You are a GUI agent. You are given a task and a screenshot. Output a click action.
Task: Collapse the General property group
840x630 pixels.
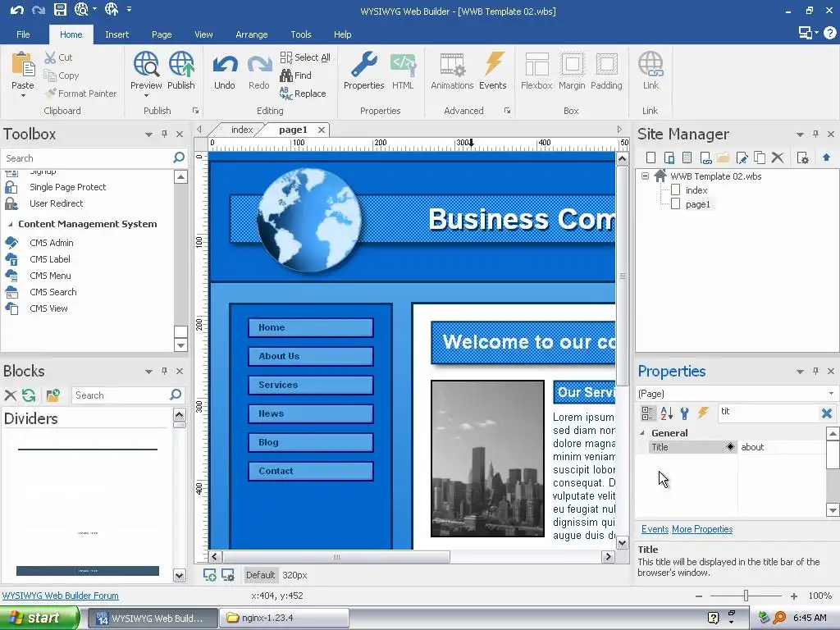pos(642,433)
